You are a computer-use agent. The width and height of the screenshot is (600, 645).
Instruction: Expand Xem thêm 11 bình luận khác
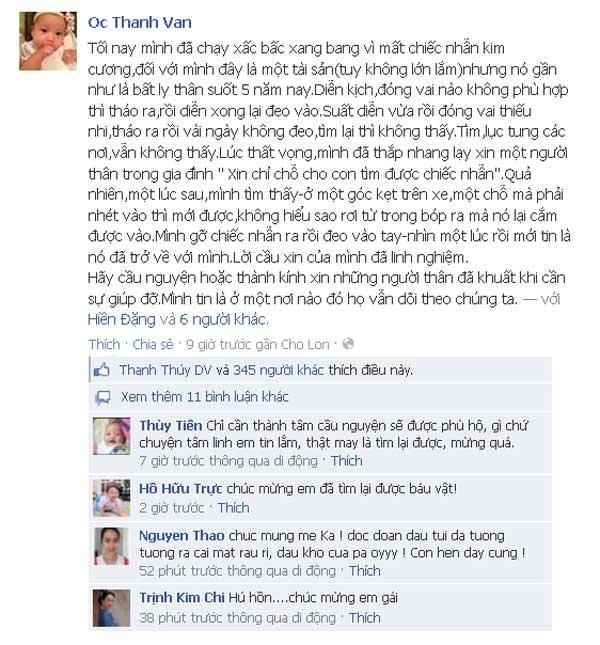(204, 397)
